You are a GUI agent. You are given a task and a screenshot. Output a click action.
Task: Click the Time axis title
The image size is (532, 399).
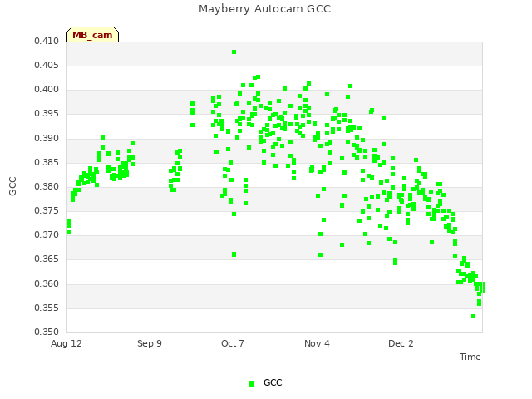point(470,357)
